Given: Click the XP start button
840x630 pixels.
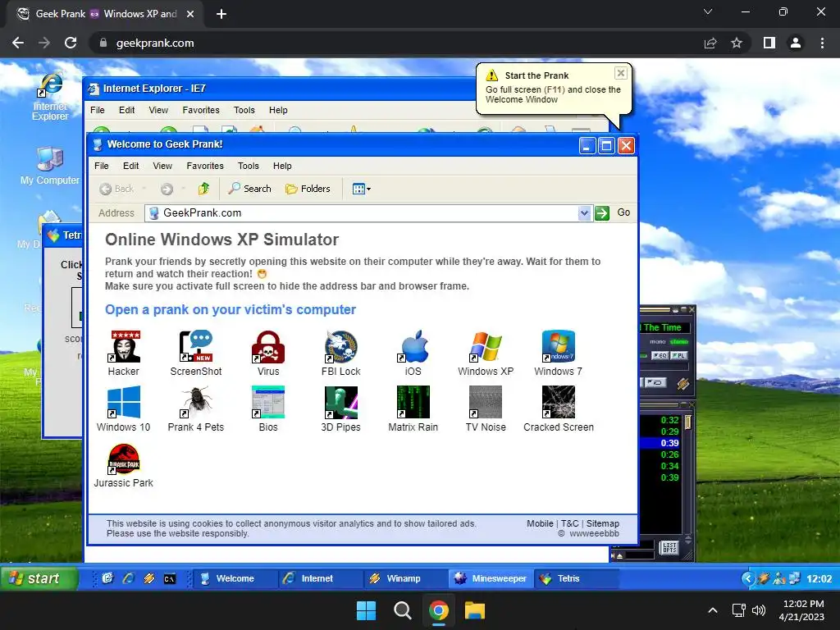Looking at the screenshot, I should click(x=39, y=578).
